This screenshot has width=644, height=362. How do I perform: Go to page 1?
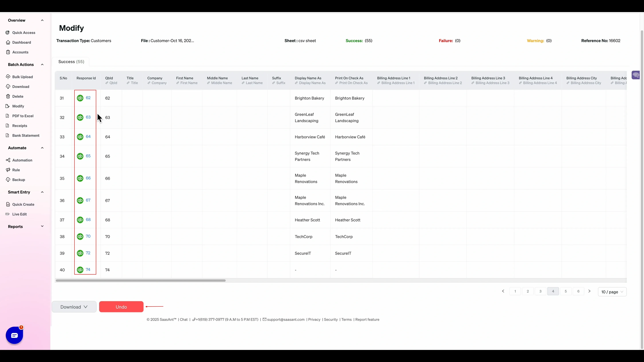click(515, 291)
